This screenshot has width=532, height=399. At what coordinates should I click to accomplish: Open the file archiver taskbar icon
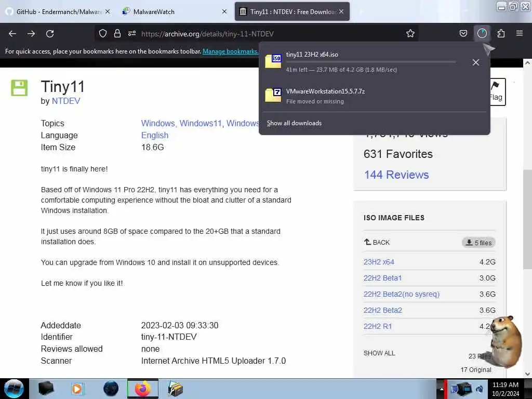[176, 389]
